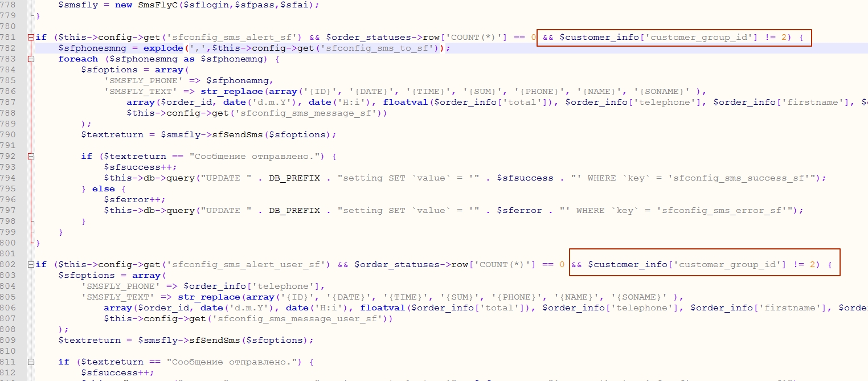Click 'sfconfig_sms_error_sf' string on line 797

[727, 211]
